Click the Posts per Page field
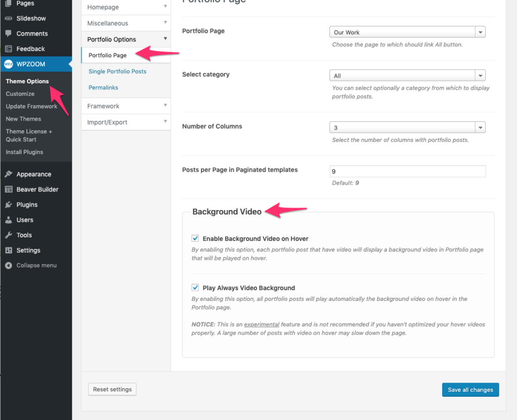Viewport: 517px width, 420px height. [x=407, y=172]
